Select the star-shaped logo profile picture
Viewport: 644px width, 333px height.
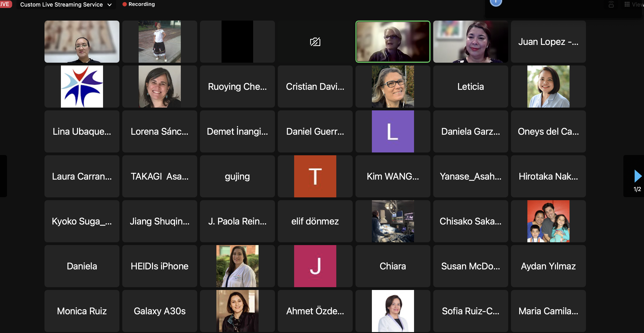point(82,87)
